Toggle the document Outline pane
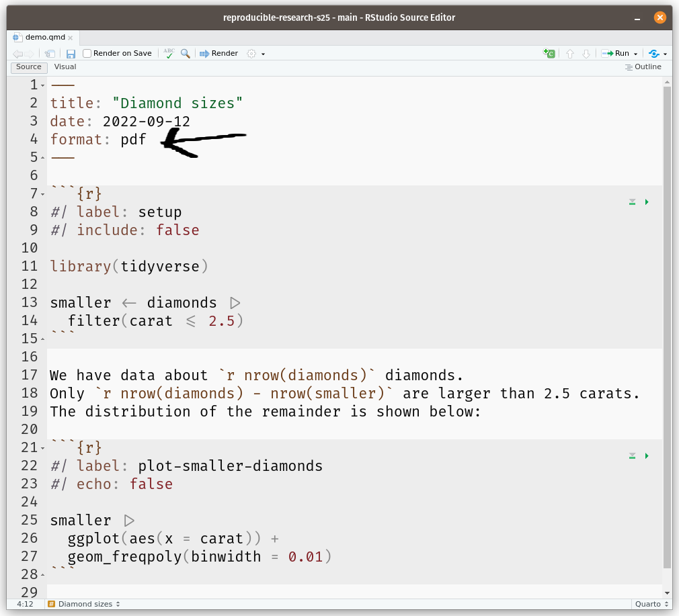The width and height of the screenshot is (679, 616). click(643, 67)
